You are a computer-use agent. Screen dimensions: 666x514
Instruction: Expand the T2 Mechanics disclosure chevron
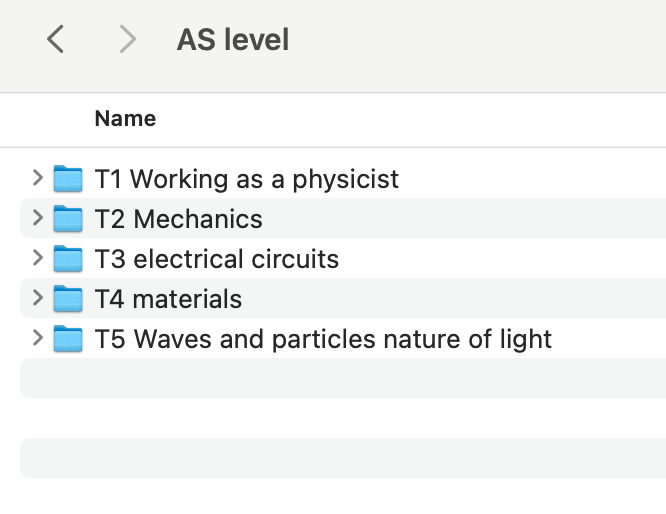coord(38,219)
